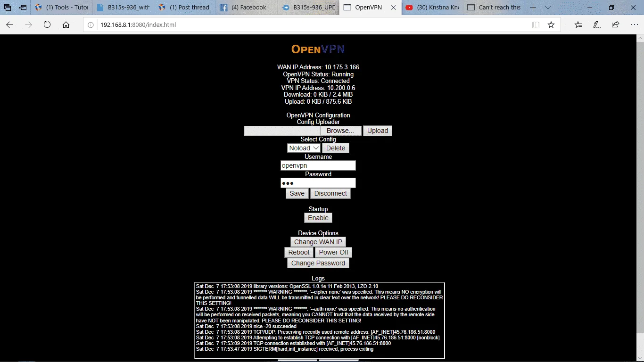Refresh the current page
The height and width of the screenshot is (362, 644).
47,25
